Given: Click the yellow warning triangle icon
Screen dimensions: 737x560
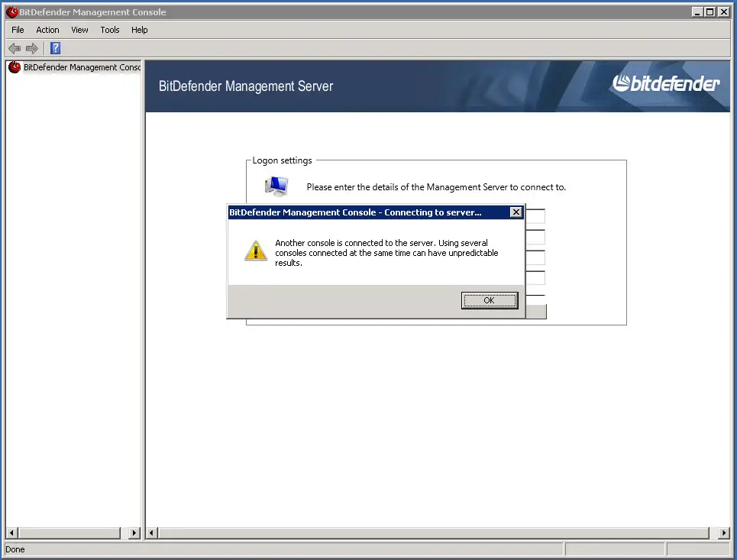Looking at the screenshot, I should (256, 251).
